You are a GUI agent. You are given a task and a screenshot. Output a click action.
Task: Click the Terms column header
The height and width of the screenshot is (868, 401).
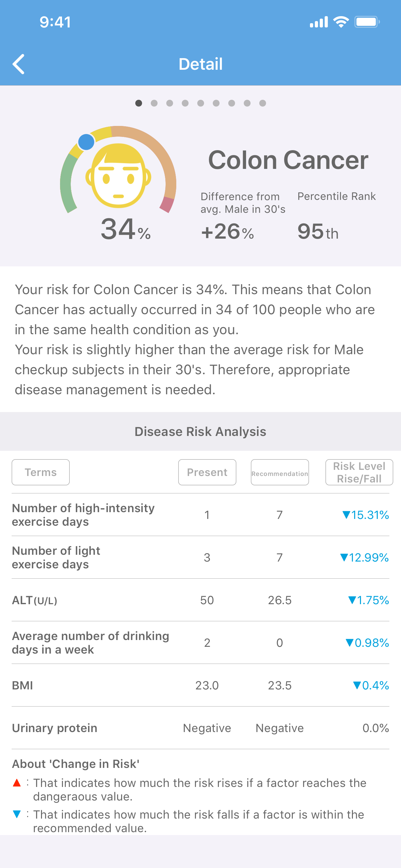pyautogui.click(x=41, y=472)
